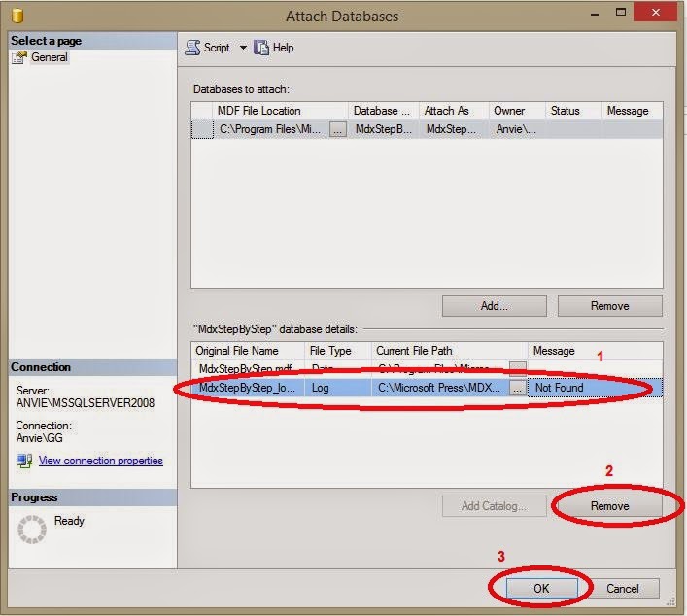This screenshot has width=687, height=616.
Task: Select the MdxStepByStep_lo... log file row
Action: point(427,388)
